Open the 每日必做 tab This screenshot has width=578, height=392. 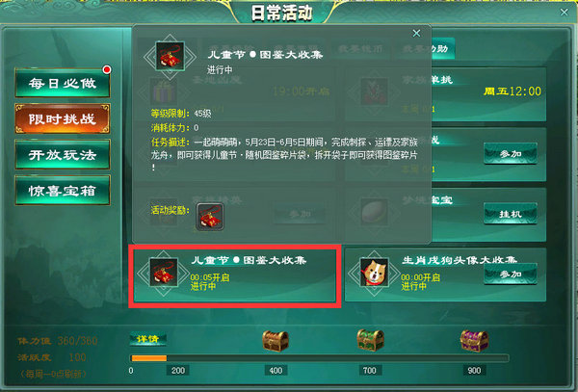point(63,83)
